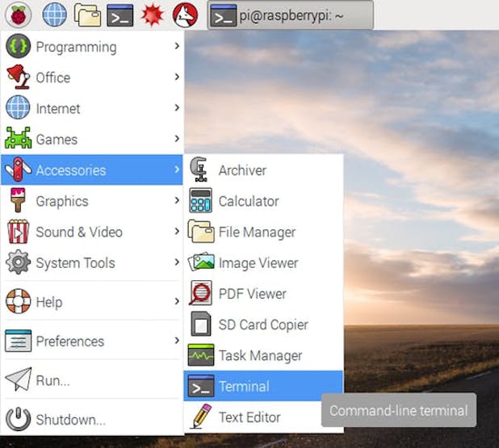The width and height of the screenshot is (499, 448).
Task: Launch Task Manager from Accessories
Action: click(x=263, y=355)
